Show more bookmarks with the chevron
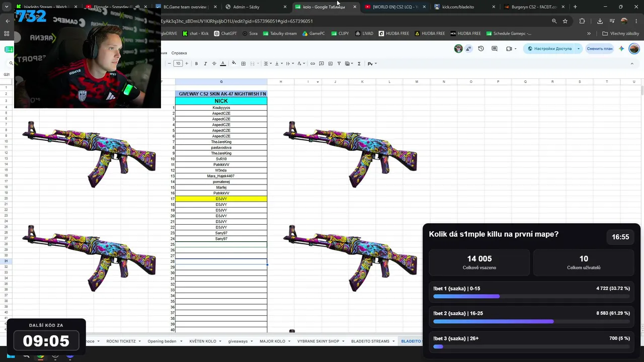Viewport: 644px width, 362px height. pyautogui.click(x=589, y=34)
